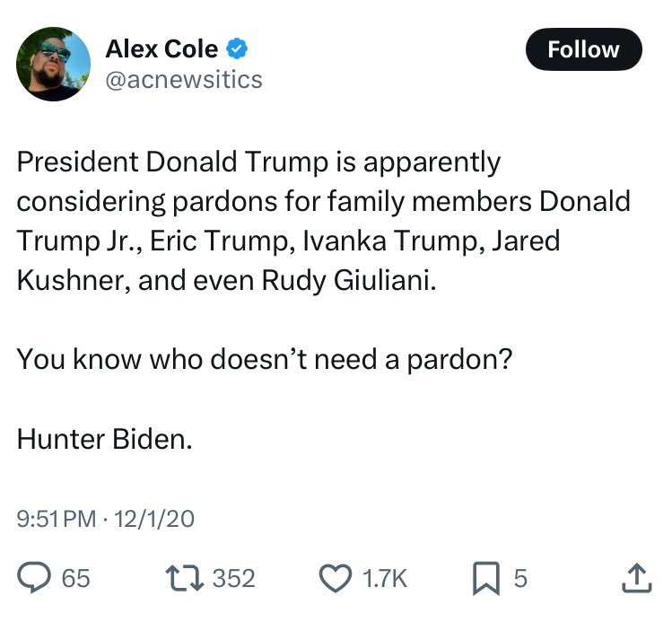Click the Alex Cole display name
The width and height of the screenshot is (672, 622).
(161, 49)
